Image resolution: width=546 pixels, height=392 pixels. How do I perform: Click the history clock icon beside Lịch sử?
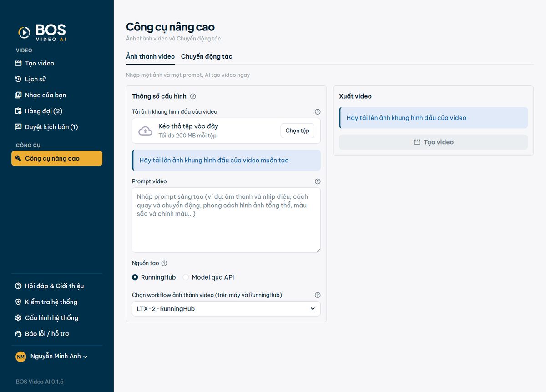pos(18,79)
